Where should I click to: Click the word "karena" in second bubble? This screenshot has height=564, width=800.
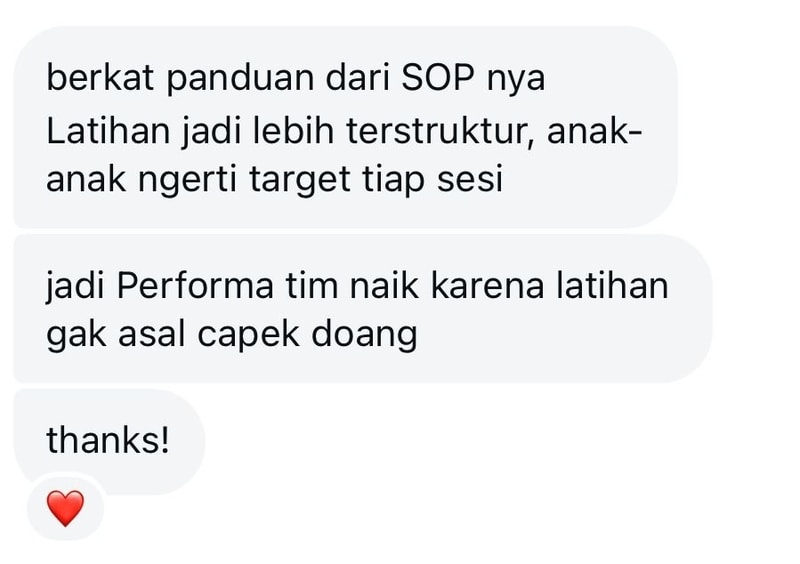pos(488,286)
